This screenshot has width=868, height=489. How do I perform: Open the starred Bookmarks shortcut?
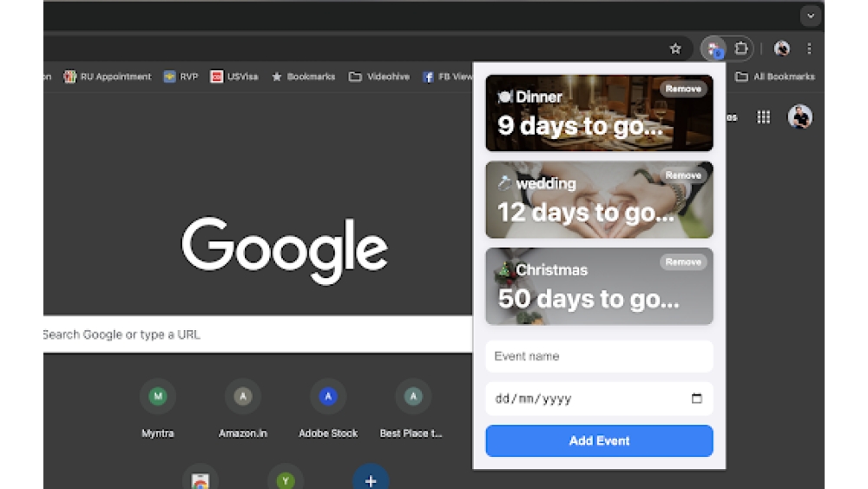[303, 76]
